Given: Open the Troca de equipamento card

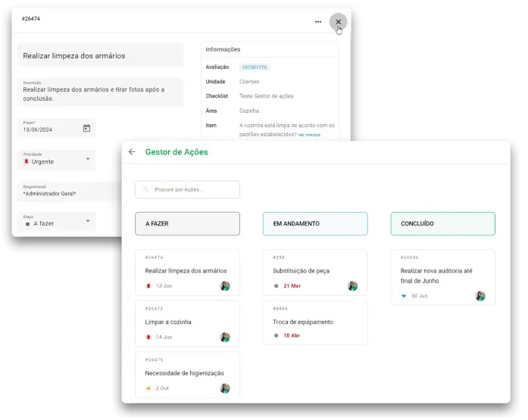Looking at the screenshot, I should pos(315,322).
